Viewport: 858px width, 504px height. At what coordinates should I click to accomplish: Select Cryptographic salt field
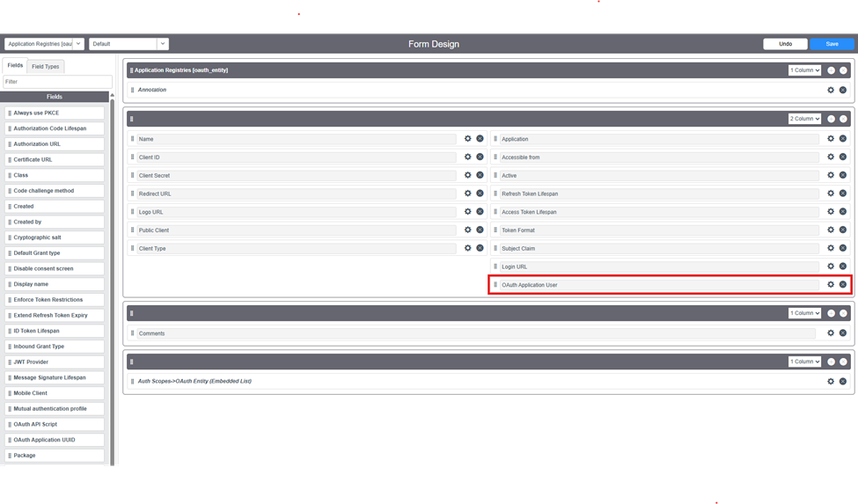click(55, 237)
